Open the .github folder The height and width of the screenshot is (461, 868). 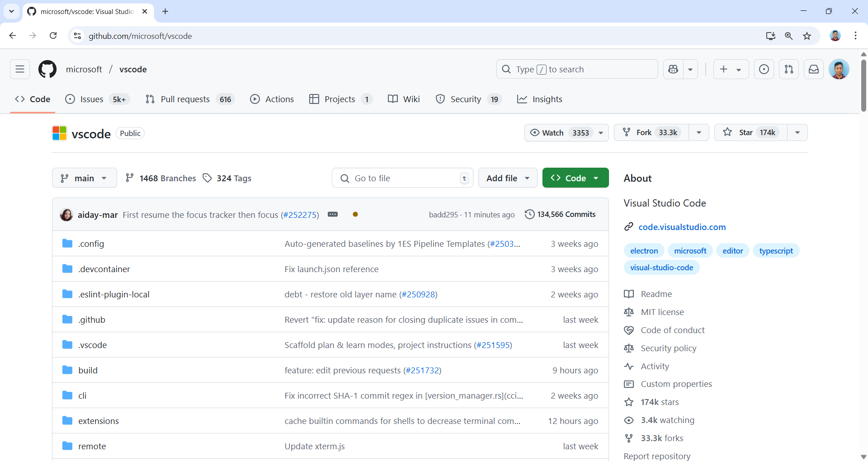[92, 320]
